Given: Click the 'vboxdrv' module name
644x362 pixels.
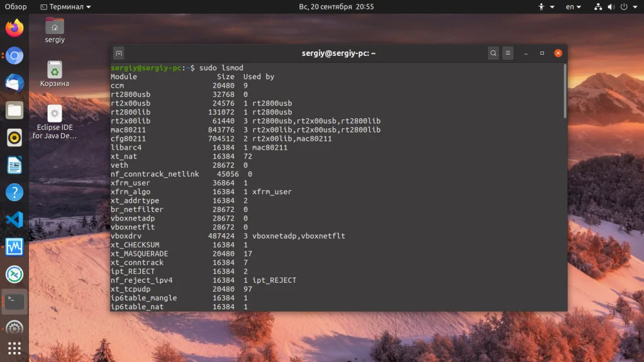Looking at the screenshot, I should (126, 236).
